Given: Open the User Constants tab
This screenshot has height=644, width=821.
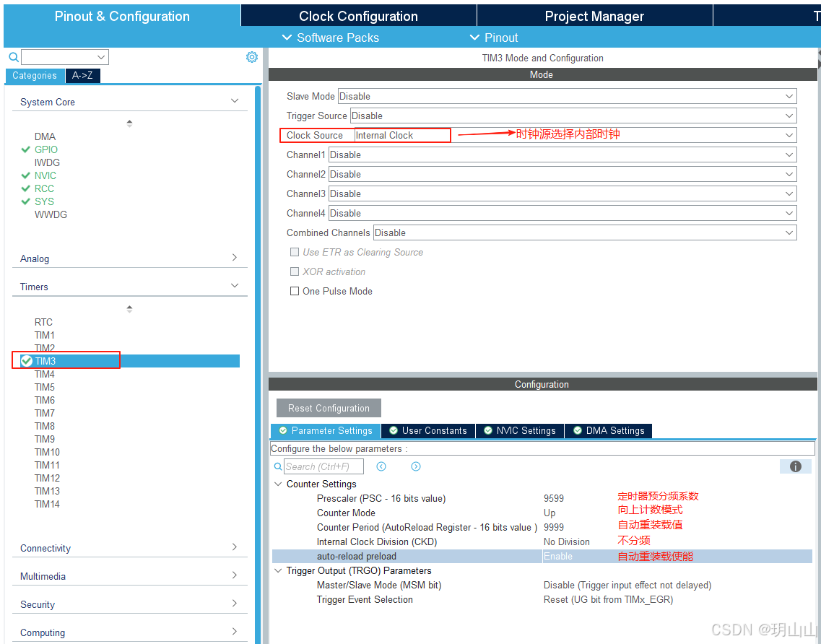Looking at the screenshot, I should [x=427, y=430].
